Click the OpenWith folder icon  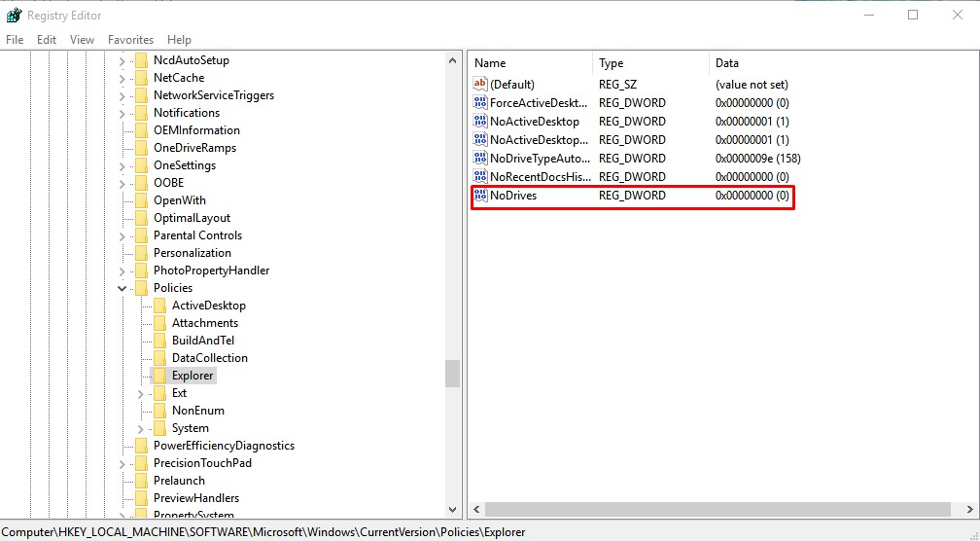(x=142, y=200)
